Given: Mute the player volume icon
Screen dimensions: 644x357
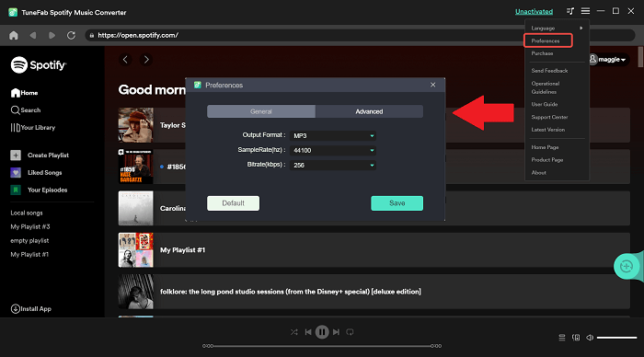Looking at the screenshot, I should click(590, 338).
